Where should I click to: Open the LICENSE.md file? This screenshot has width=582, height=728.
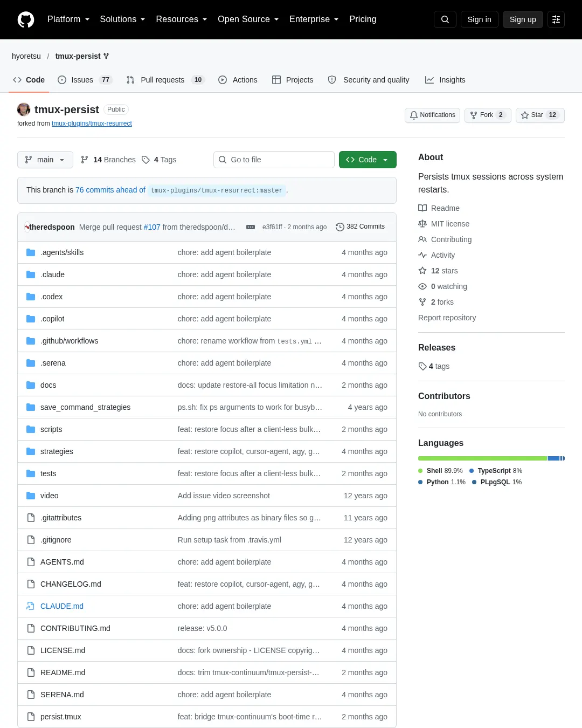(63, 650)
